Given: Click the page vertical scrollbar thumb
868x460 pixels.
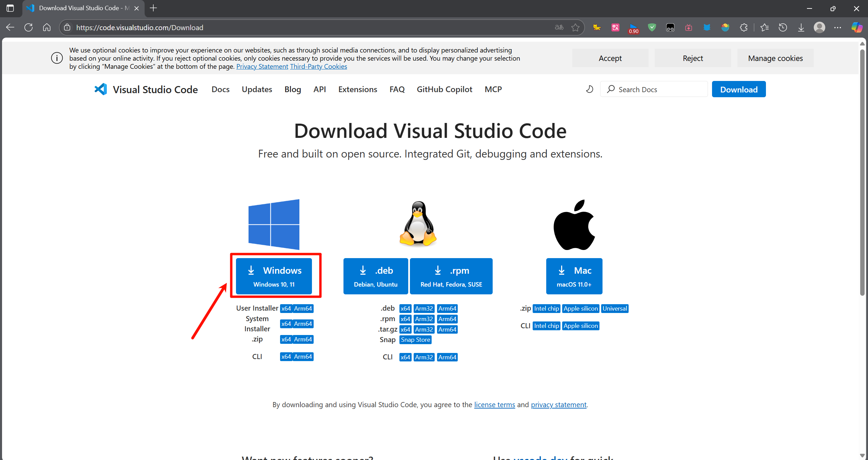Looking at the screenshot, I should pos(862,173).
